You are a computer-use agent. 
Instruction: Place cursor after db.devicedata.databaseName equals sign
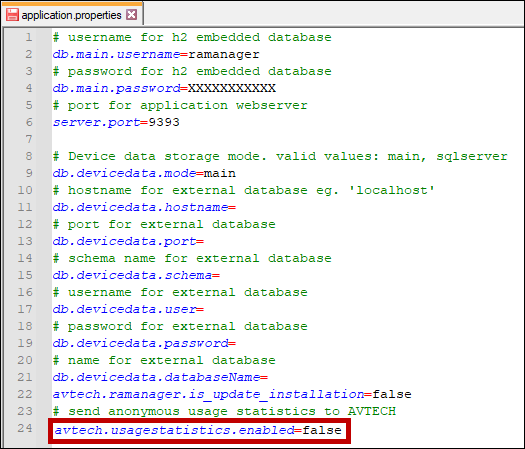coord(268,377)
